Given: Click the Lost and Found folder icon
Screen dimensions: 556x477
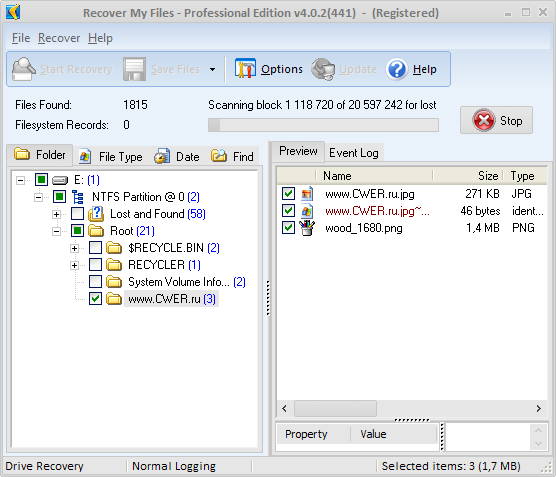Looking at the screenshot, I should tap(96, 214).
